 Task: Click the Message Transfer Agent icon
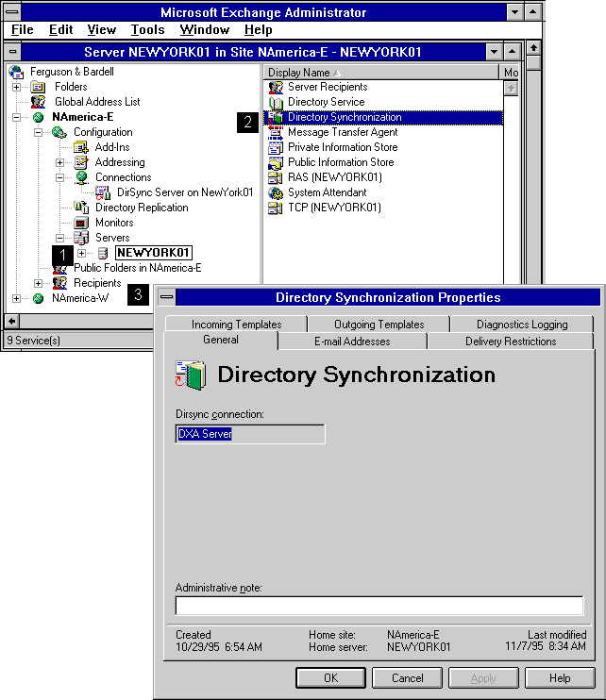276,133
